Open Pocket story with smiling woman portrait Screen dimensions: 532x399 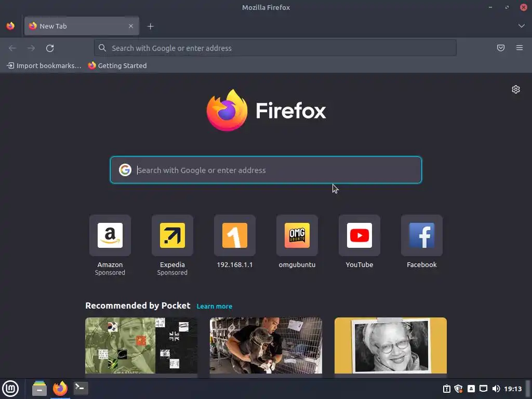click(391, 345)
